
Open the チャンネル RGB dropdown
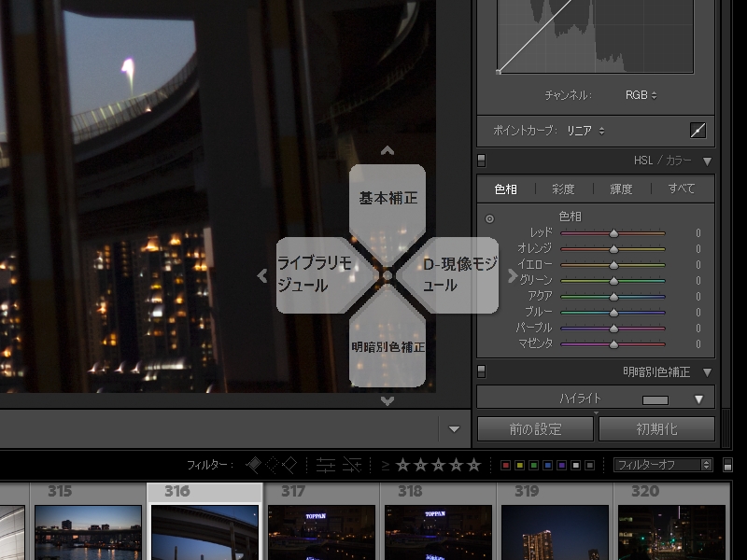point(641,95)
